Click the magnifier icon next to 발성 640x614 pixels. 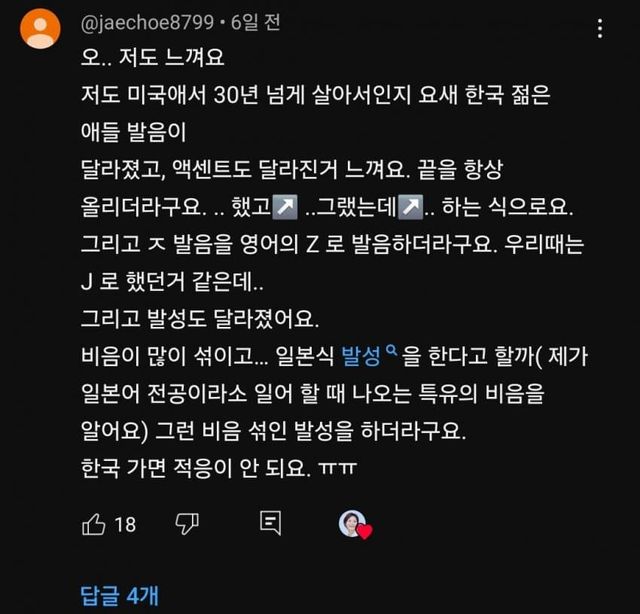pos(391,350)
